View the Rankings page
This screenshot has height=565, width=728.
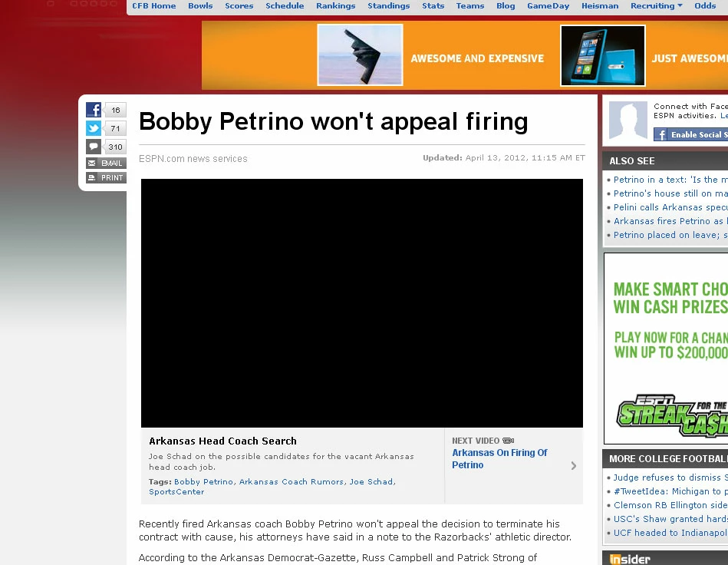click(x=336, y=5)
